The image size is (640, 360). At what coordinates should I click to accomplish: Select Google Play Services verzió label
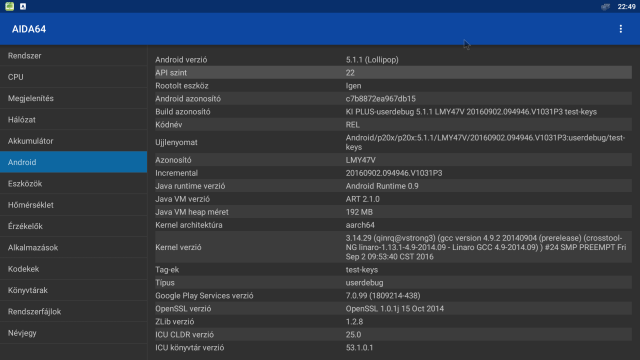(204, 296)
